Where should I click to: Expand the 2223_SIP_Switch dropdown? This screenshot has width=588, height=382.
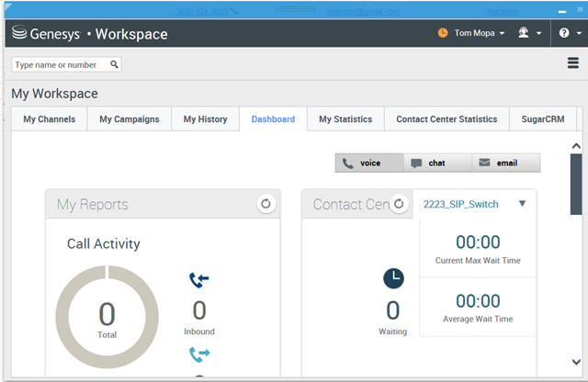(522, 204)
